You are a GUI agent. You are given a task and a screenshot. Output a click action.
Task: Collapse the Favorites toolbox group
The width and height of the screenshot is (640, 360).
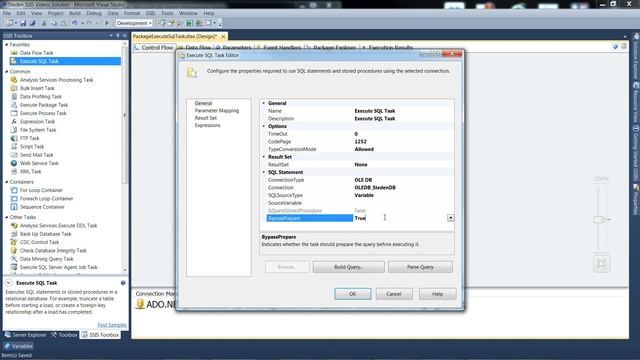tap(7, 44)
